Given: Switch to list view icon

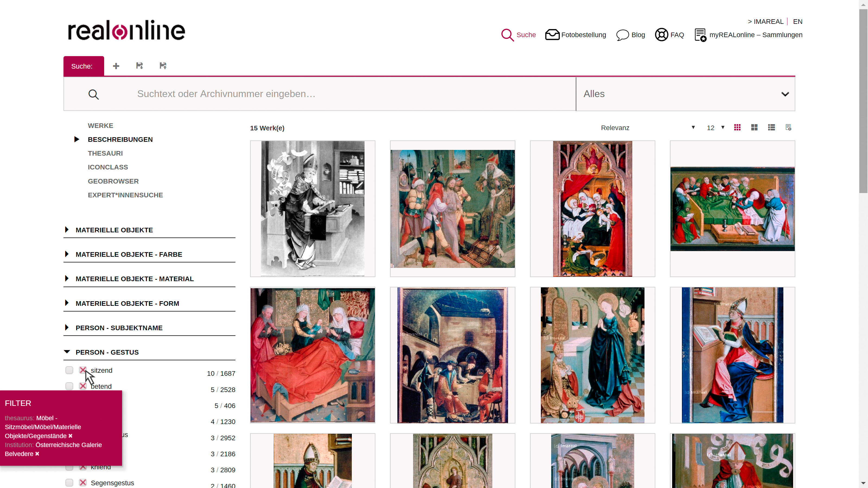Looking at the screenshot, I should click(x=771, y=128).
